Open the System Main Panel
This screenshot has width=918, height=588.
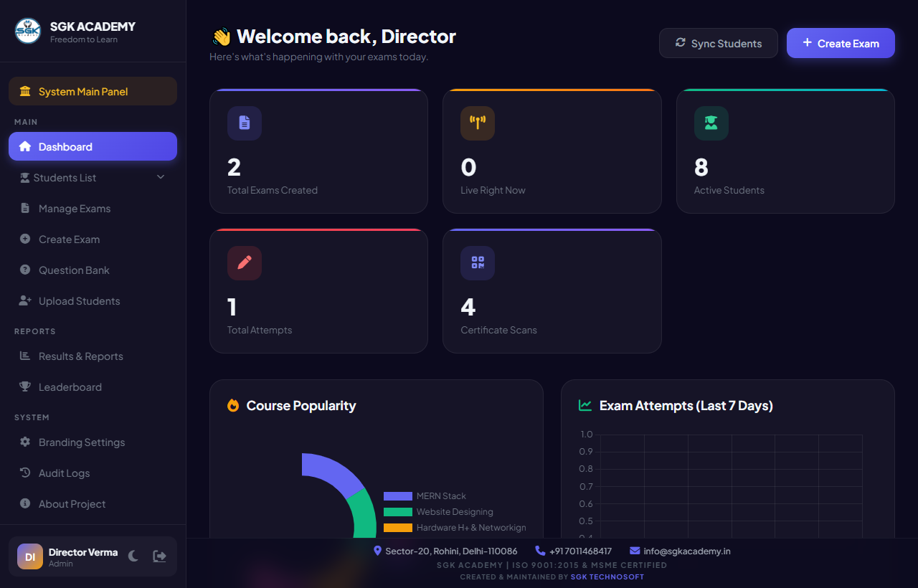93,91
